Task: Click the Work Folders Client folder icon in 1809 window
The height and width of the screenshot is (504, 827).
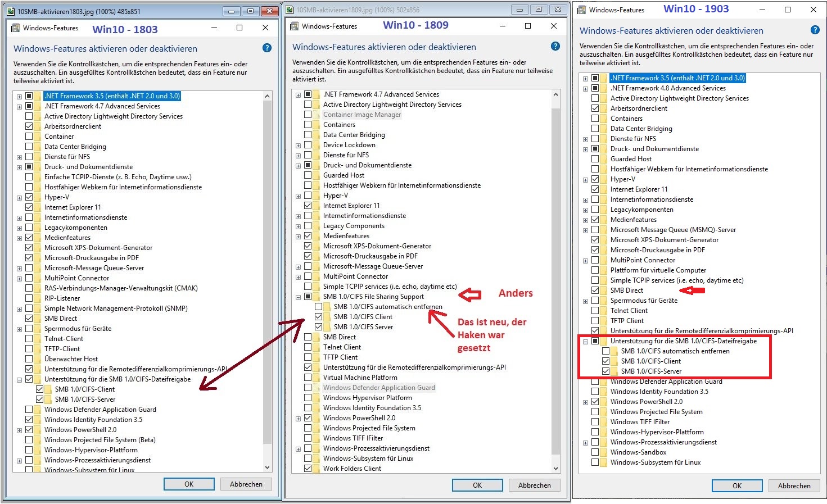Action: coord(317,469)
